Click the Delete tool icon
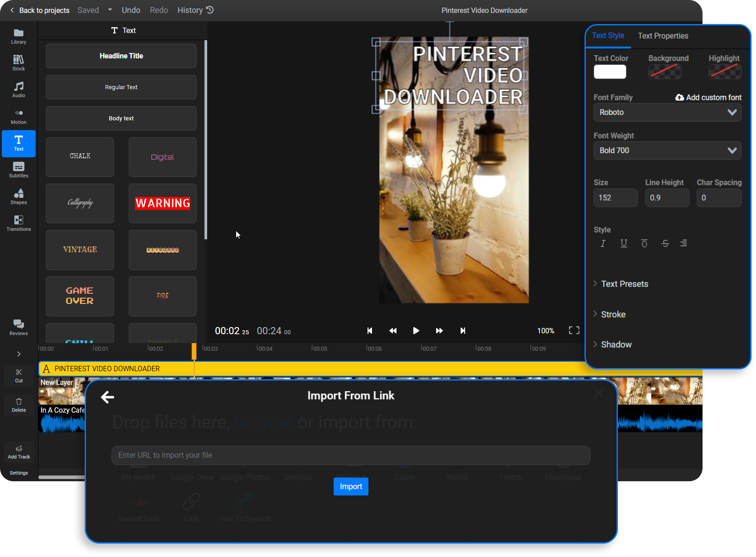The image size is (756, 557). pyautogui.click(x=18, y=403)
